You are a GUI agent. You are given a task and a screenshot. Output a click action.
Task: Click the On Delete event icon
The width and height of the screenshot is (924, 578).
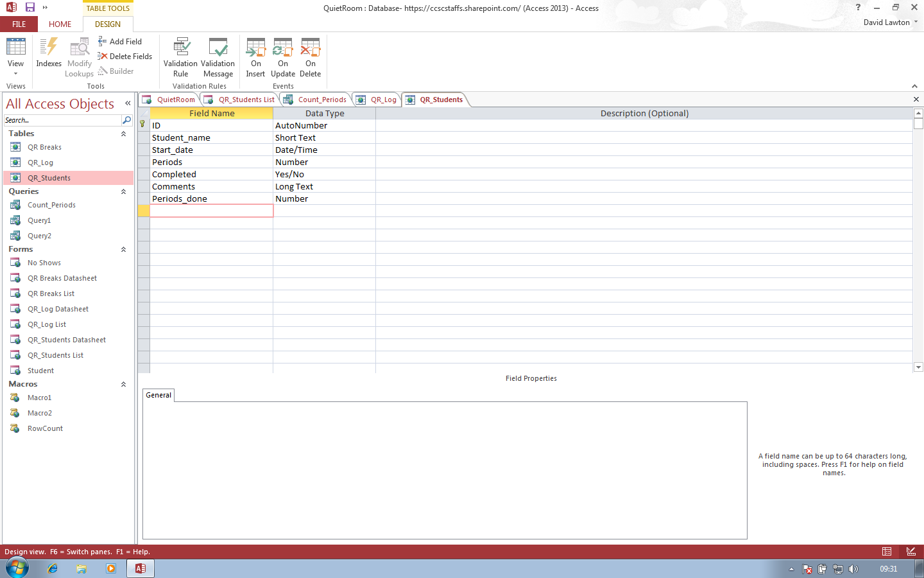tap(310, 58)
